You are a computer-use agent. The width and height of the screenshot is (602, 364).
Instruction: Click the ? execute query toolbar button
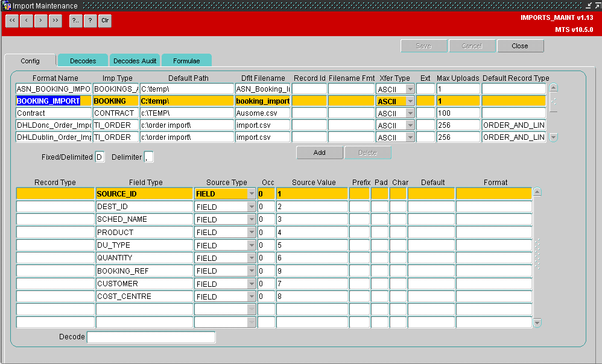point(90,20)
